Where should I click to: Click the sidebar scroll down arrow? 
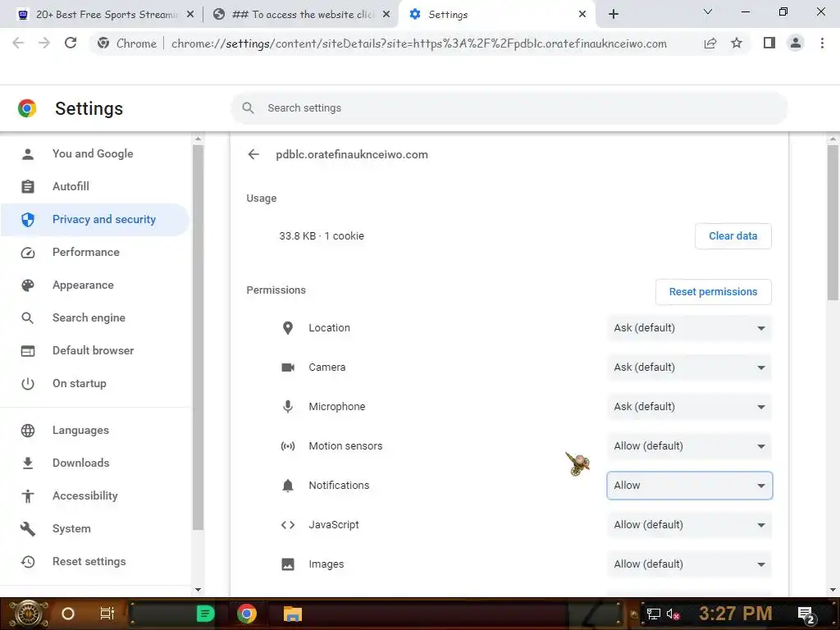198,590
